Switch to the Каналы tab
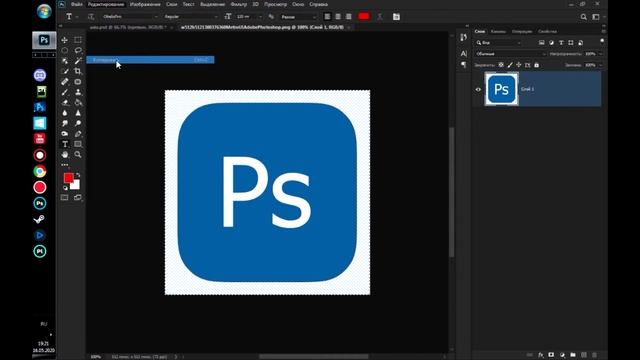Screen dimensions: 640x360 498,31
